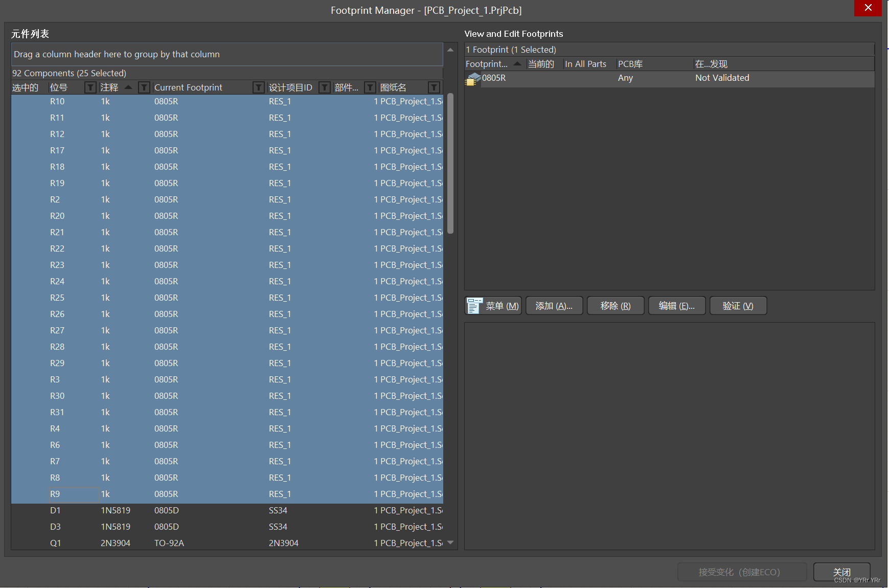Select component row R11
889x588 pixels.
[x=227, y=118]
